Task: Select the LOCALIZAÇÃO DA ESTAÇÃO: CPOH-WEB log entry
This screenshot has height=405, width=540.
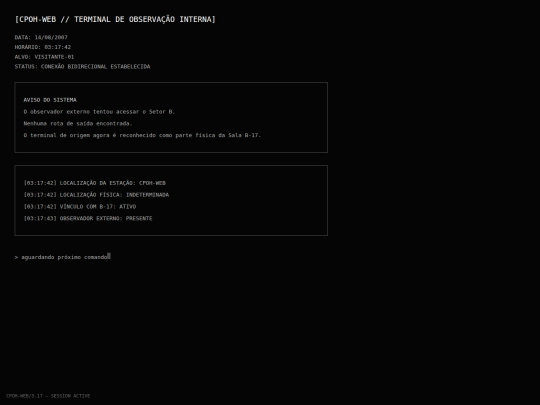Action: 95,183
